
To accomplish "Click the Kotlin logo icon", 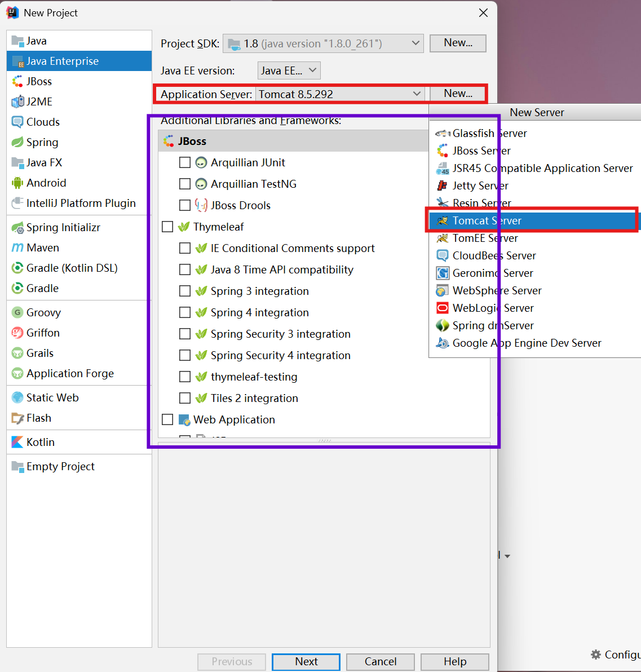I will tap(17, 443).
